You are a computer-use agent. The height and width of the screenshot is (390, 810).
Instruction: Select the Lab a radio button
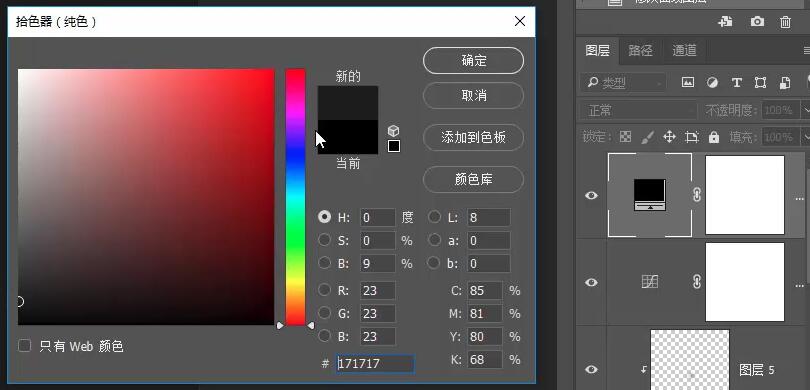tap(435, 240)
